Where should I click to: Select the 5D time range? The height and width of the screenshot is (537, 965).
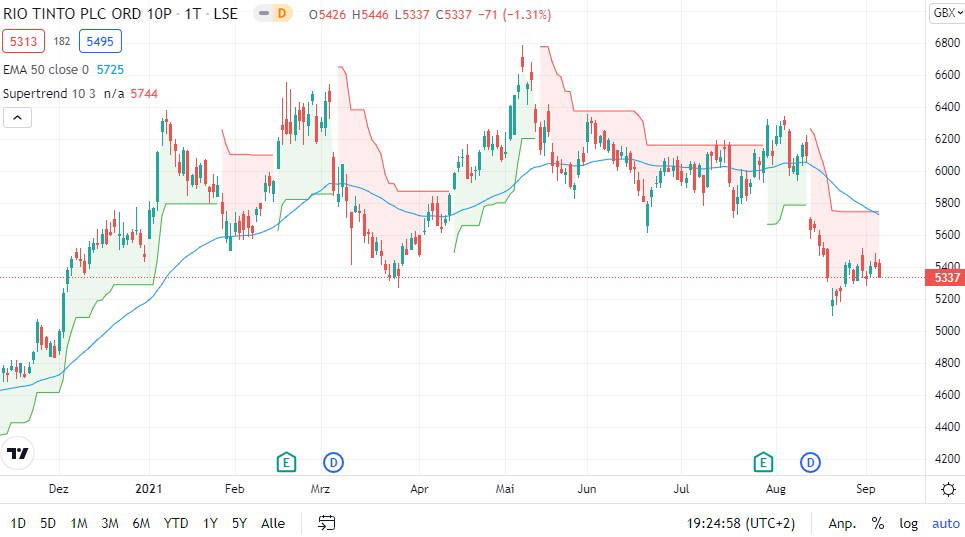point(47,523)
